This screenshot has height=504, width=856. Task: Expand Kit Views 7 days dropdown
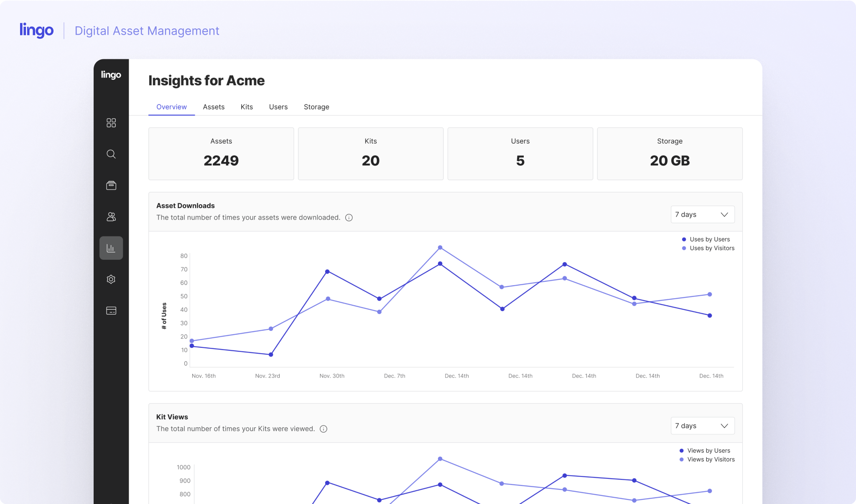pos(702,426)
